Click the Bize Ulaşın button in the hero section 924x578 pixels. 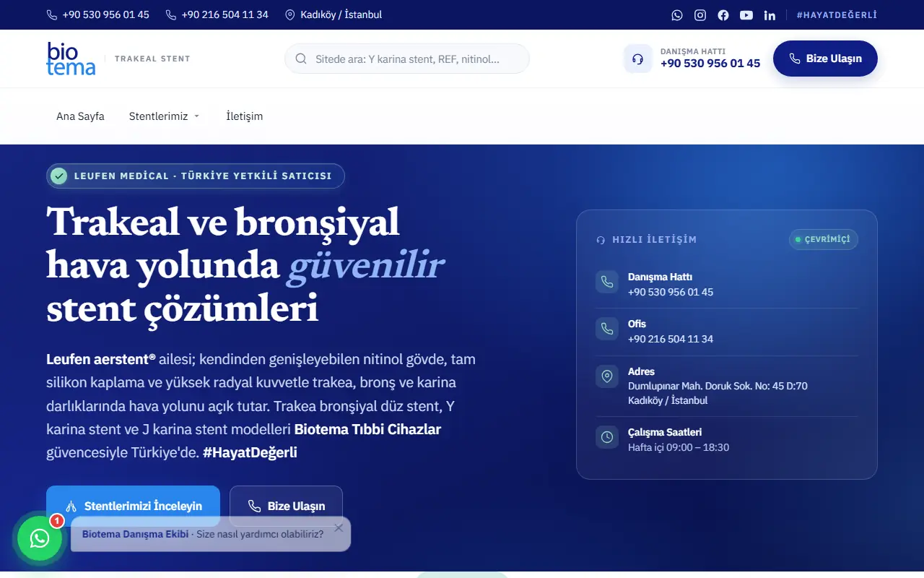tap(286, 506)
